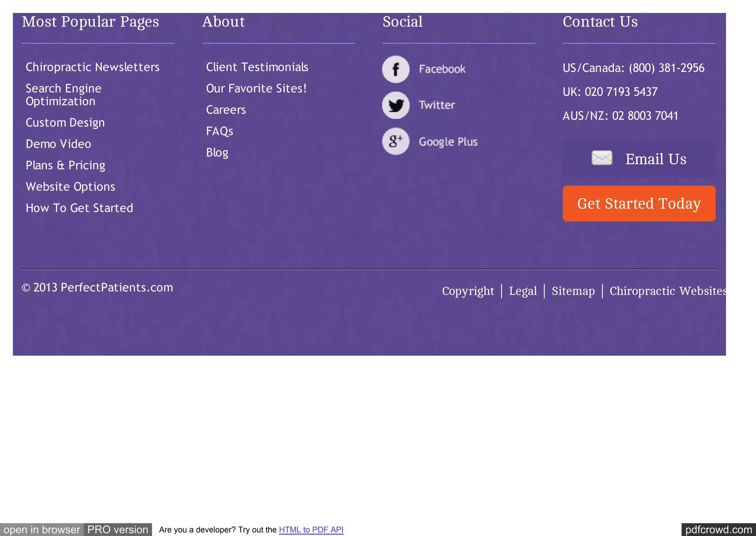Viewport: 756px width, 536px height.
Task: Open the Custom Design page
Action: [65, 123]
